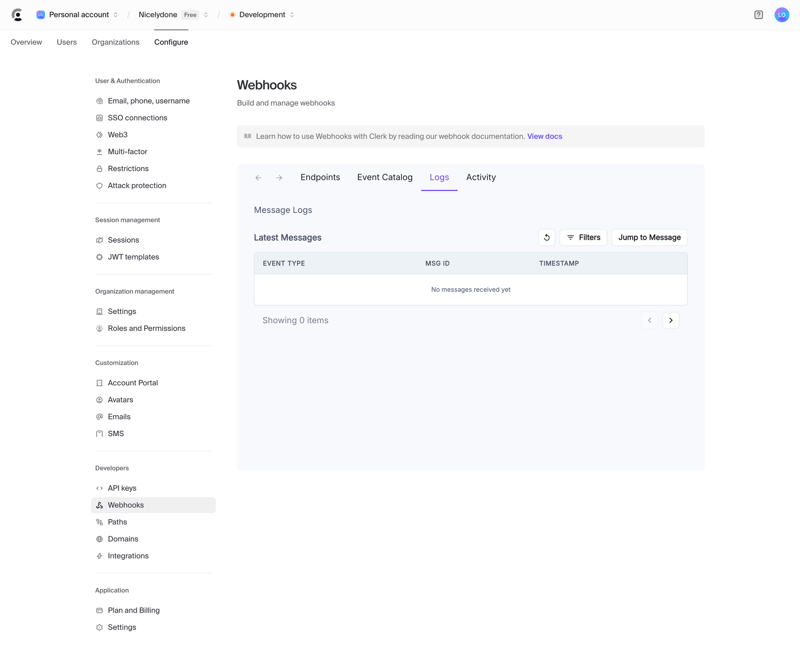The image size is (800, 657).
Task: Open the SSO connections icon
Action: point(100,117)
